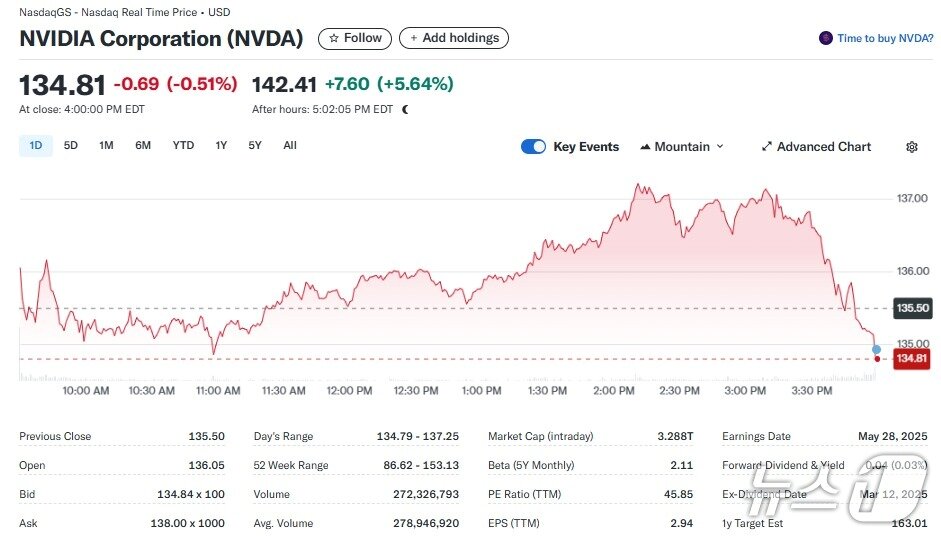Open the Time to buy NVDA? link
This screenshot has width=941, height=536.
pos(885,38)
